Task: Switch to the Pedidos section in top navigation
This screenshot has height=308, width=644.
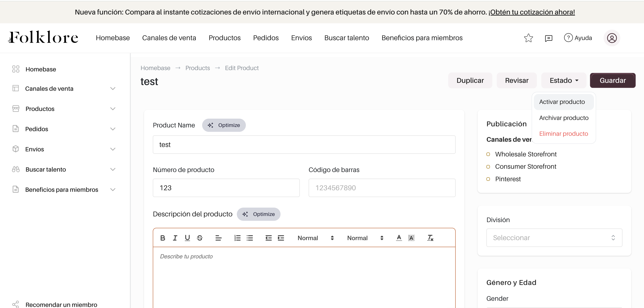Action: click(266, 38)
